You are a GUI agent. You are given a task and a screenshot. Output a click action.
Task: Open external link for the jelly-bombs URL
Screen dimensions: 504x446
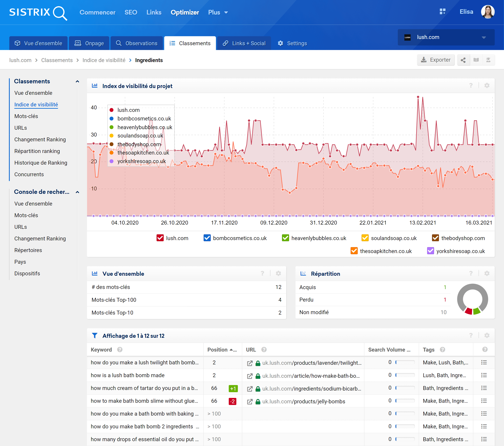click(x=250, y=402)
